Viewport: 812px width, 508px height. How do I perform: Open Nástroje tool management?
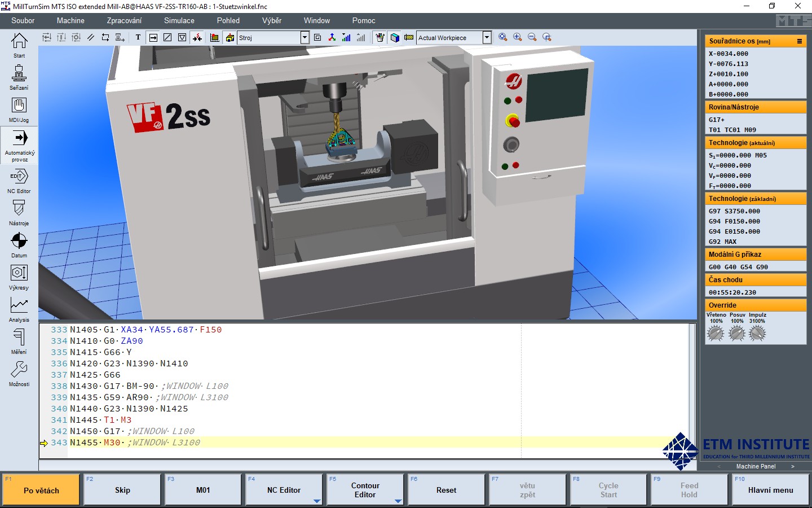pos(19,213)
